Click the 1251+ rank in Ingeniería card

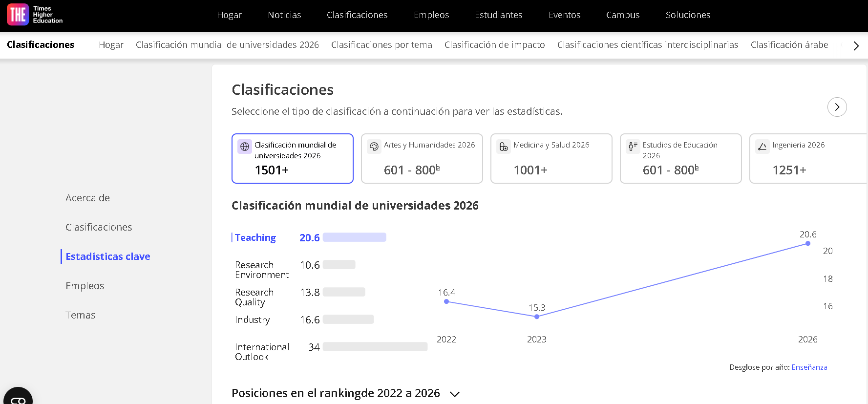tap(789, 170)
